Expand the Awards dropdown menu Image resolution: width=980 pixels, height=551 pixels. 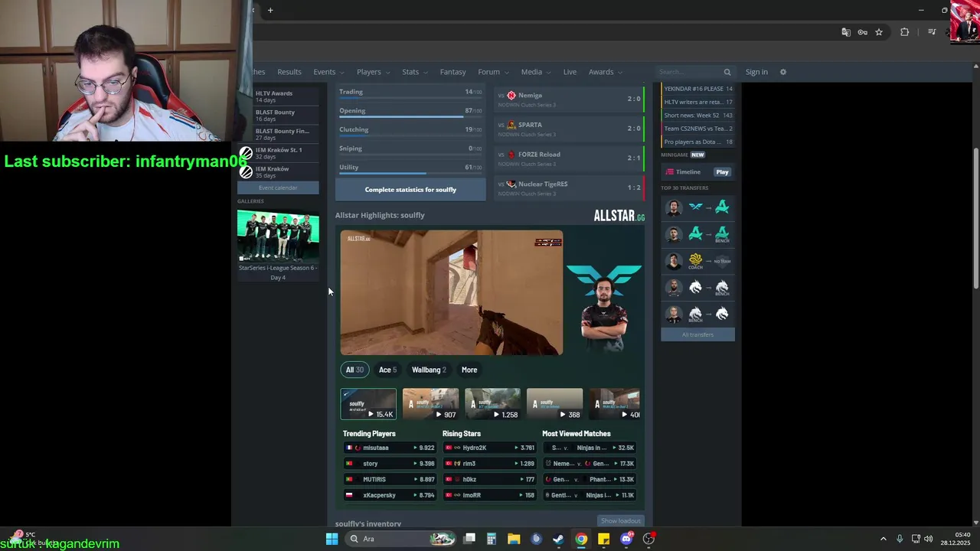pos(605,72)
